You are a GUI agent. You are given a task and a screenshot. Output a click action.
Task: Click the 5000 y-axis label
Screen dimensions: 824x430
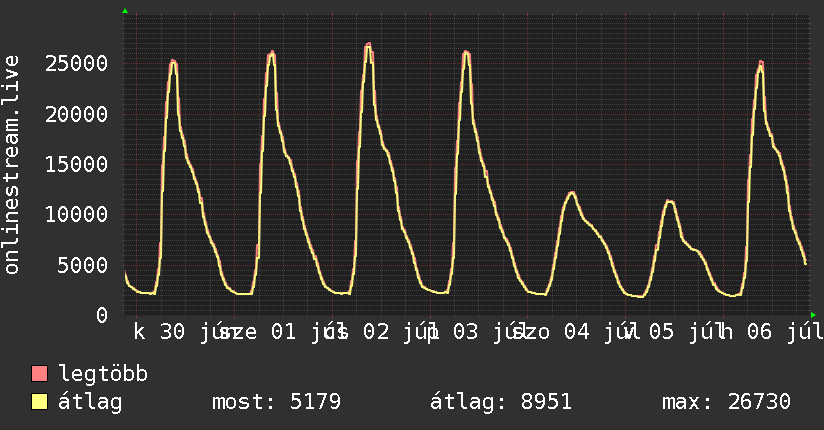83,265
